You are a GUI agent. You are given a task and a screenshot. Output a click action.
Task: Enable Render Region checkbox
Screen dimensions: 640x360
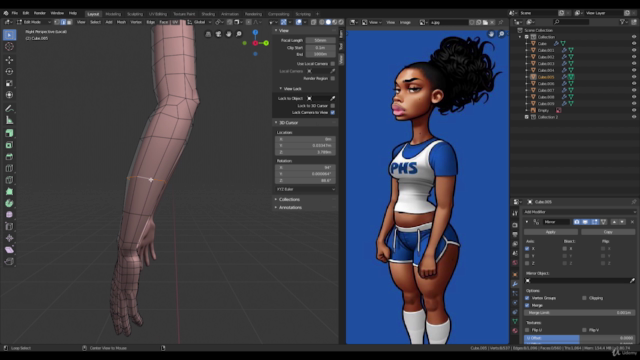click(333, 78)
